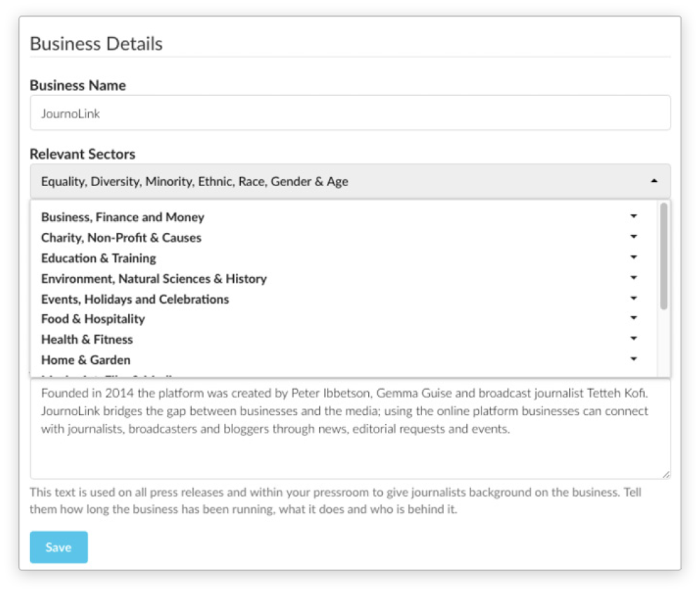This screenshot has width=700, height=592.
Task: Pick Home & Garden sector
Action: pyautogui.click(x=85, y=360)
